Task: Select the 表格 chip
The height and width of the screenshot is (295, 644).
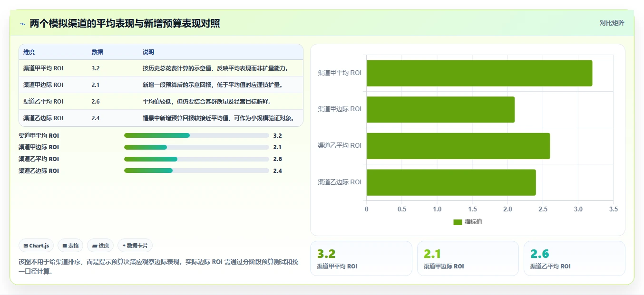Action: [x=70, y=246]
